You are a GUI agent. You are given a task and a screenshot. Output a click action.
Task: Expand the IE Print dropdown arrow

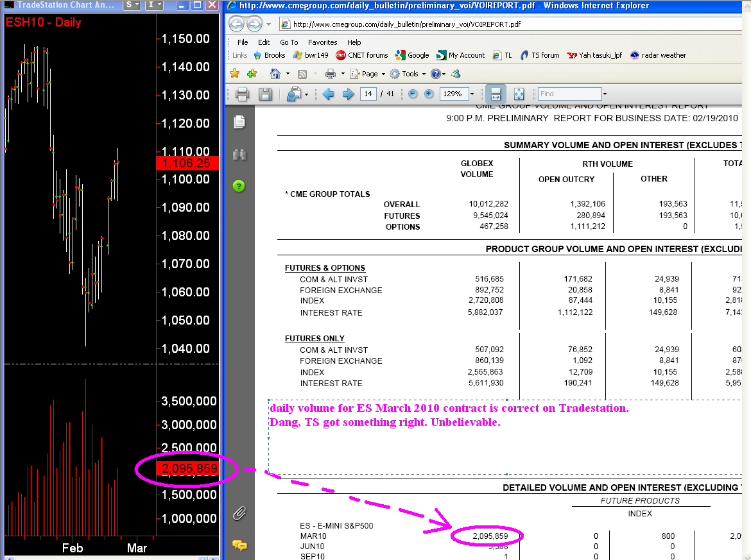point(343,74)
